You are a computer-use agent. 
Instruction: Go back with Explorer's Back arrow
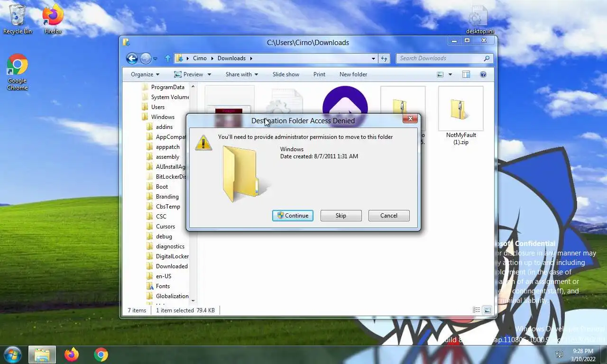pyautogui.click(x=132, y=58)
